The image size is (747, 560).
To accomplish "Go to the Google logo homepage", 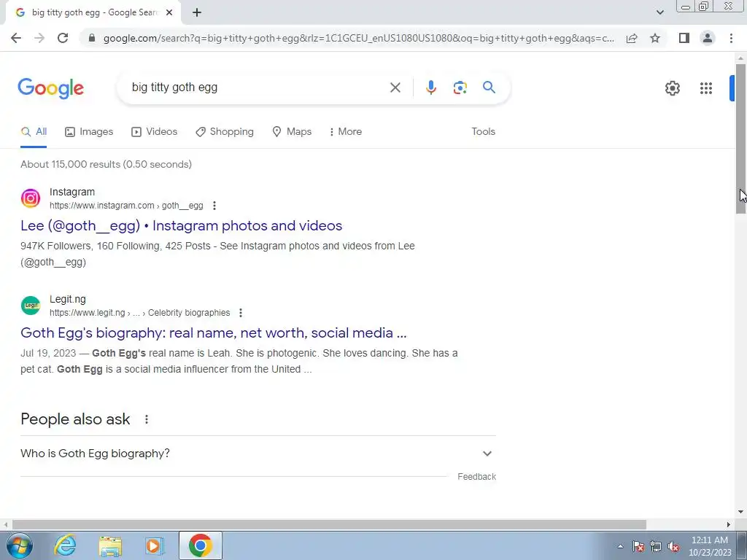I will tap(50, 88).
